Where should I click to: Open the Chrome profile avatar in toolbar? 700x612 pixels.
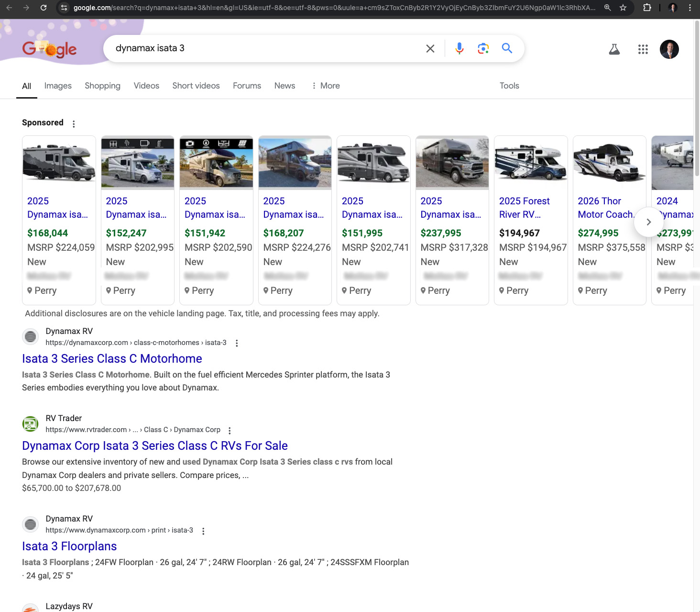(673, 8)
